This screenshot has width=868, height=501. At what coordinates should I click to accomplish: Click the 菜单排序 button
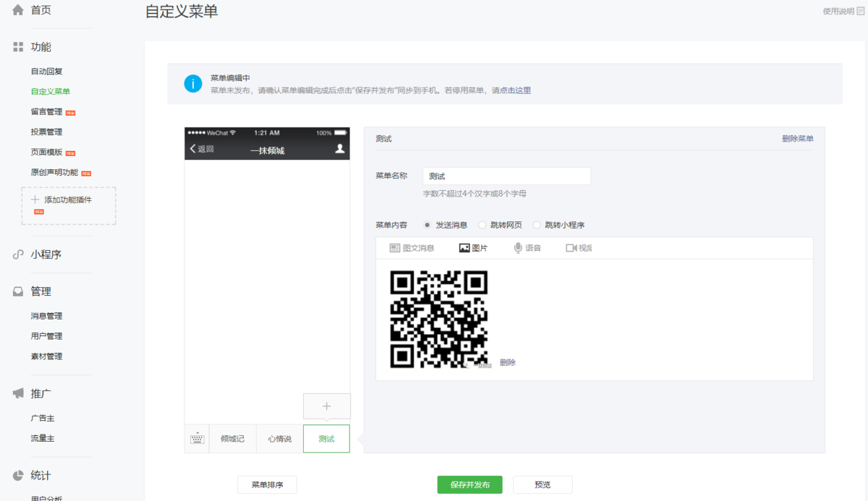(x=267, y=484)
